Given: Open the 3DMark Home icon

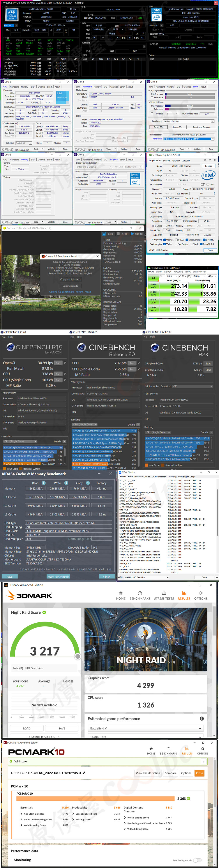Looking at the screenshot, I should click(x=121, y=593).
